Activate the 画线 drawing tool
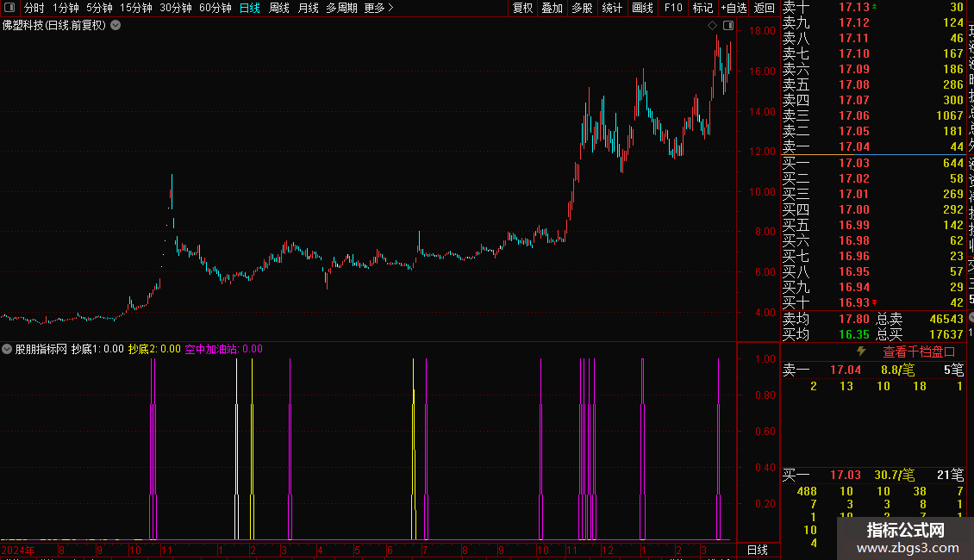The image size is (974, 560). (642, 8)
